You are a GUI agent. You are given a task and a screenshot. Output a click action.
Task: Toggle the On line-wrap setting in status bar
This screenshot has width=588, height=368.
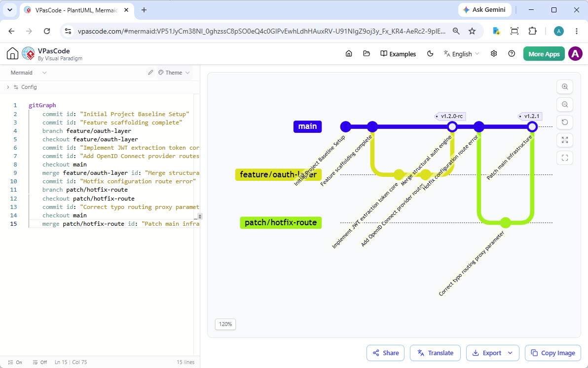click(15, 363)
